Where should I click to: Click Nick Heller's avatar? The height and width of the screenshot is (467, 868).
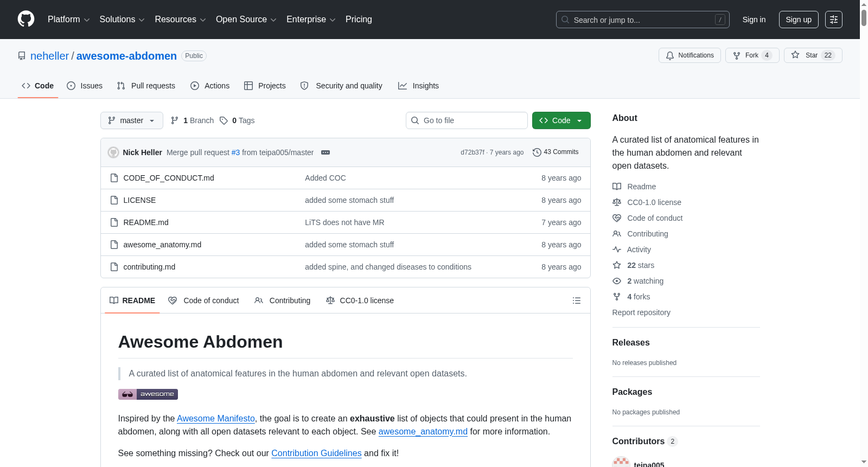tap(113, 152)
